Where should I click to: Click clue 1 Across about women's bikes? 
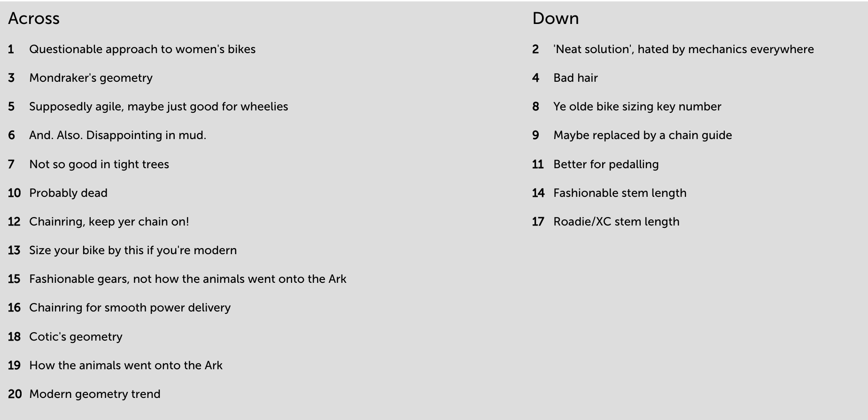[142, 49]
